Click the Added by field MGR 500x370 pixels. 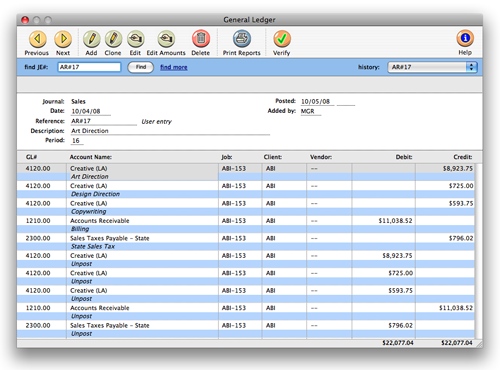click(x=311, y=111)
